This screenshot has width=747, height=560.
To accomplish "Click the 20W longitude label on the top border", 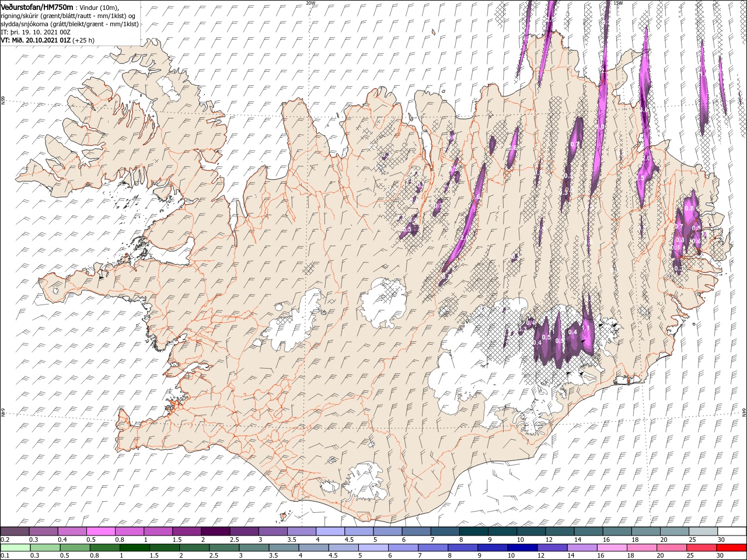I will pos(310,3).
